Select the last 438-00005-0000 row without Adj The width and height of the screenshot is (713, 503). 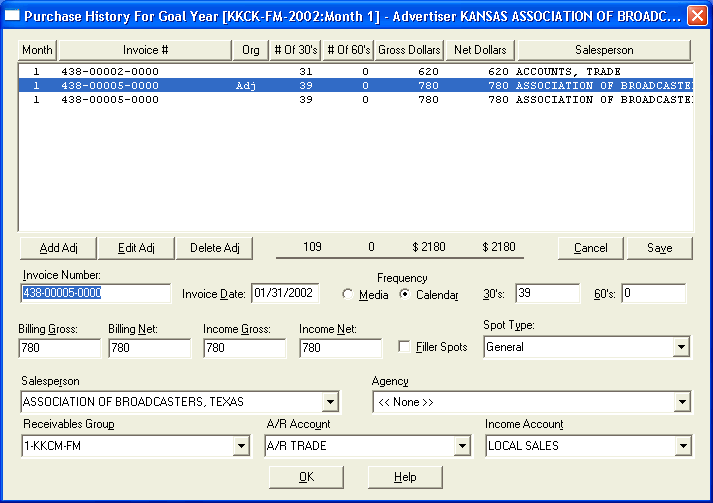[x=356, y=100]
